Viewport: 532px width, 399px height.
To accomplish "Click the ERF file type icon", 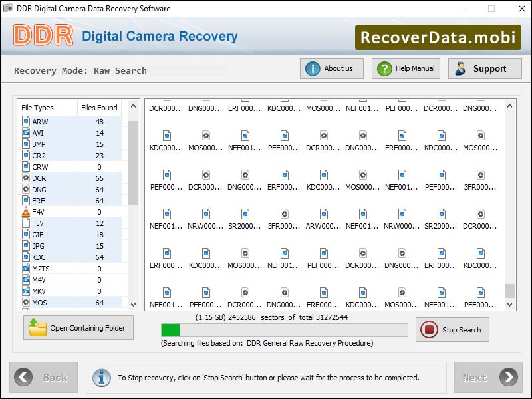I will [26, 201].
